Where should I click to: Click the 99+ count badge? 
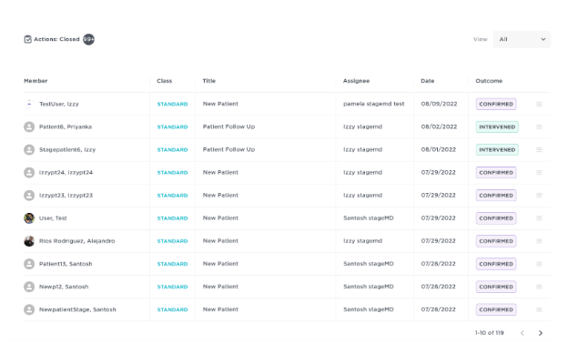(88, 39)
